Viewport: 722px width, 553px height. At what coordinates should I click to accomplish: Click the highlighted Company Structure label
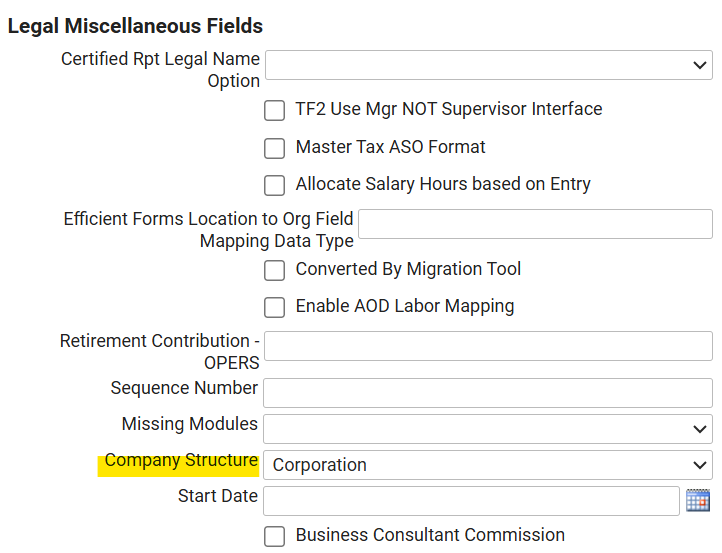(x=181, y=461)
